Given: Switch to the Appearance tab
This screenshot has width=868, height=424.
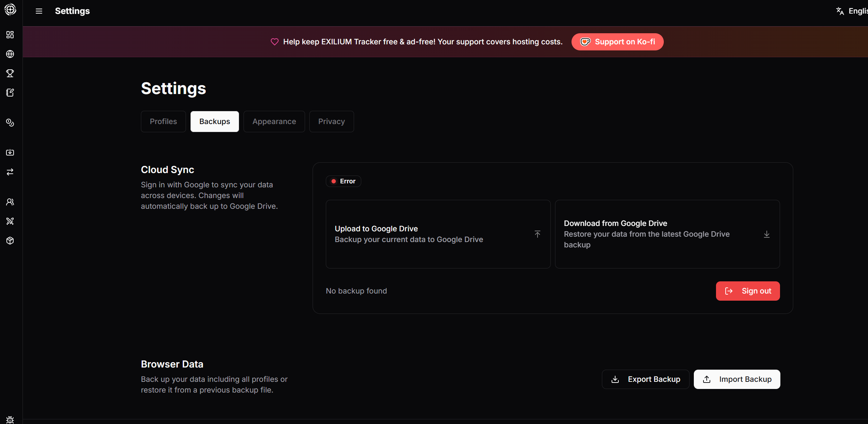Looking at the screenshot, I should coord(274,122).
